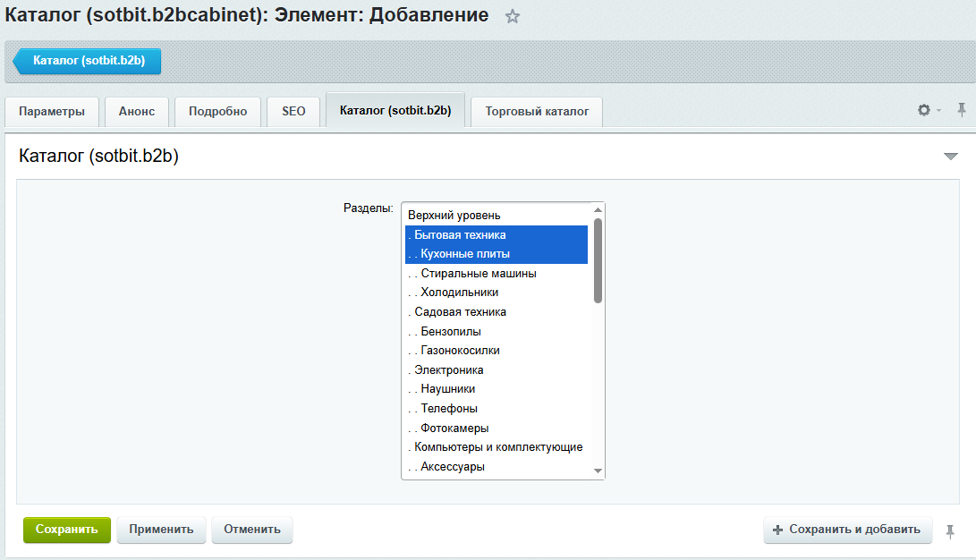Viewport: 976px width, 560px height.
Task: Click Сохранить и добавить button
Action: (848, 530)
